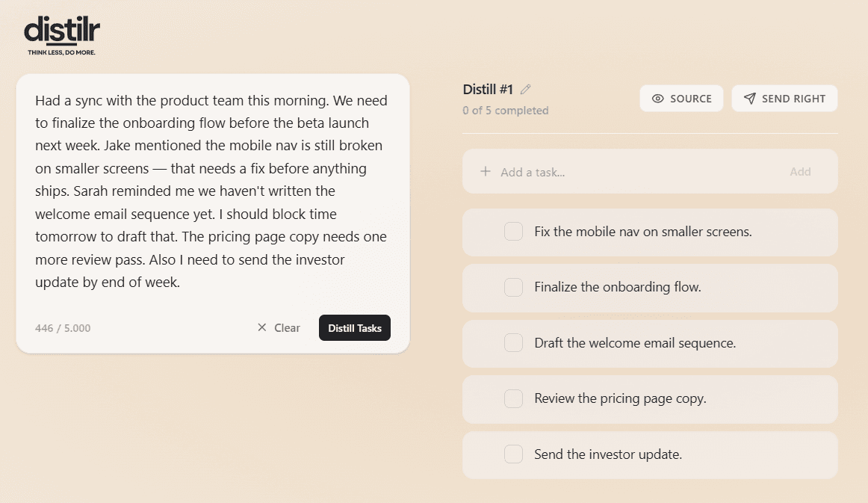Click the plus icon in the add-task row
Image resolution: width=868 pixels, height=503 pixels.
pos(486,172)
